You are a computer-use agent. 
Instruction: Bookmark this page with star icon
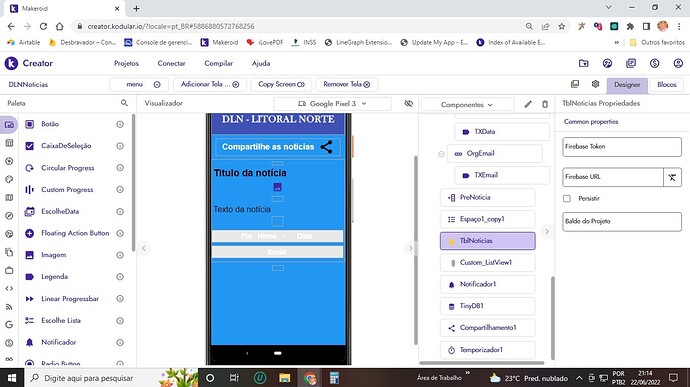click(x=562, y=26)
